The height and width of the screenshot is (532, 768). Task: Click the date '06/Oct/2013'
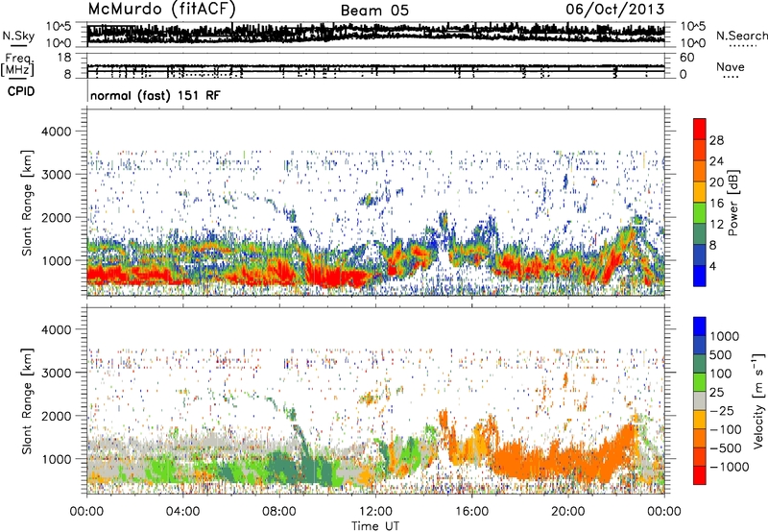[615, 10]
